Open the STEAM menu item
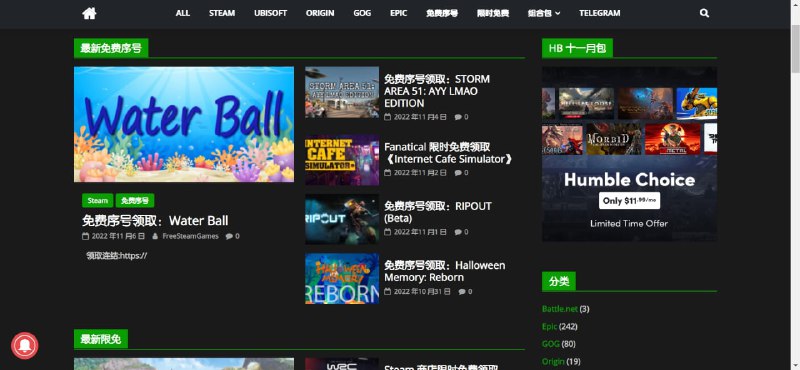 point(222,13)
